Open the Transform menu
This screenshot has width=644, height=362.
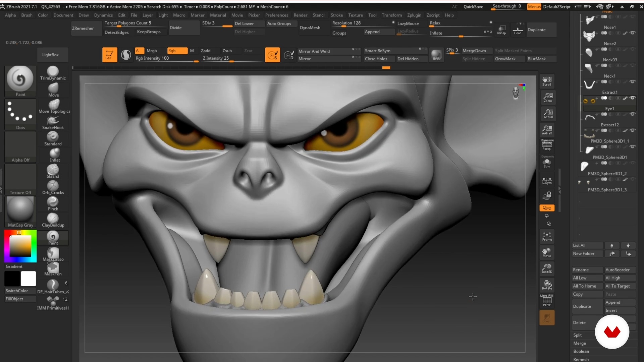coord(392,15)
